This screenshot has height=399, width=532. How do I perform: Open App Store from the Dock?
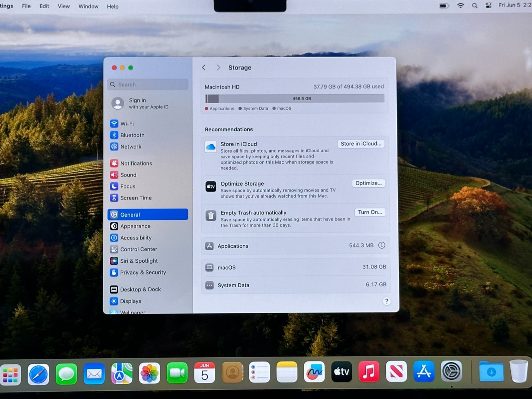(424, 371)
